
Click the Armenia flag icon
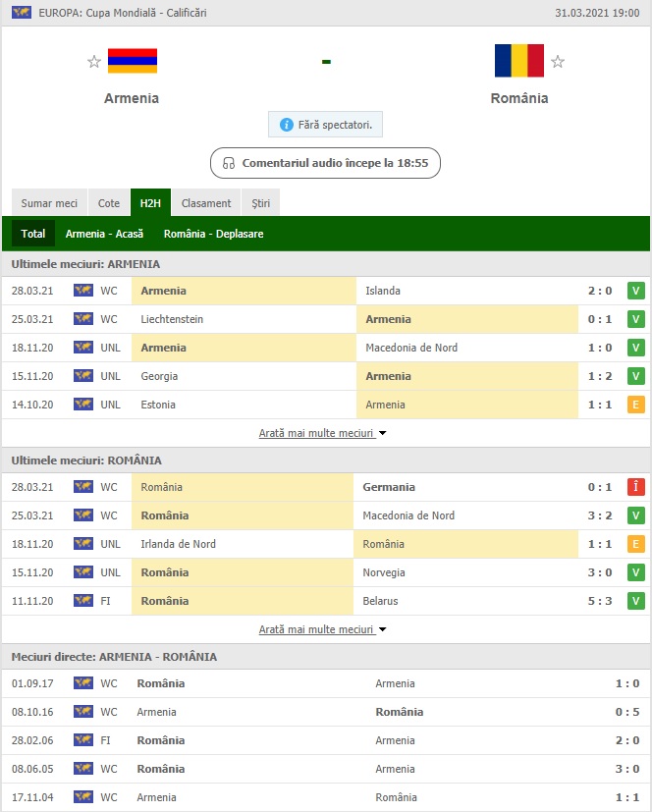(133, 61)
